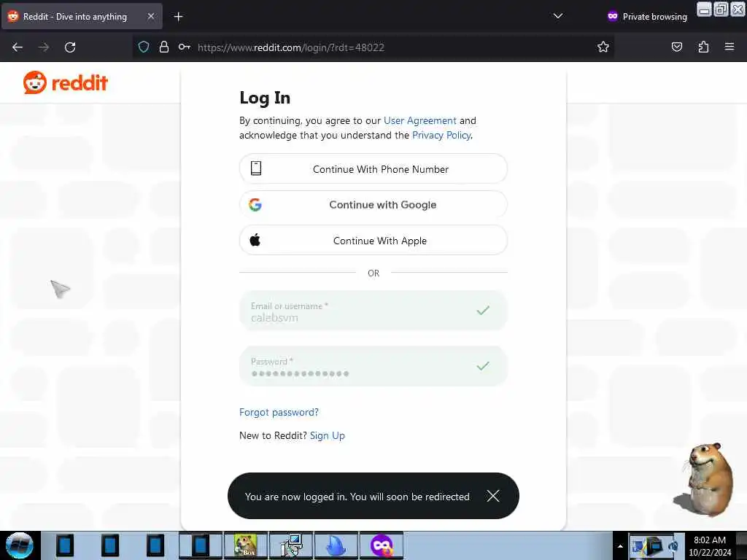Image resolution: width=747 pixels, height=560 pixels.
Task: Choose Continue With Apple
Action: pos(373,241)
